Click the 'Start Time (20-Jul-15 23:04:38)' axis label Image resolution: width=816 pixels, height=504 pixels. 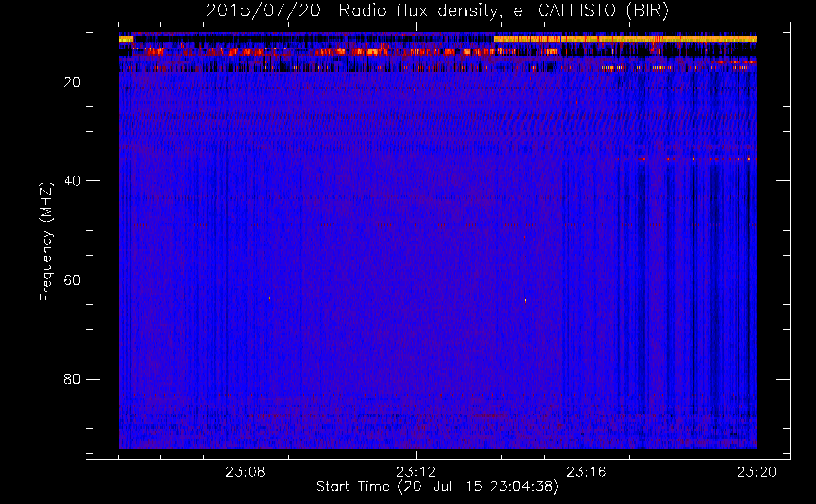437,487
